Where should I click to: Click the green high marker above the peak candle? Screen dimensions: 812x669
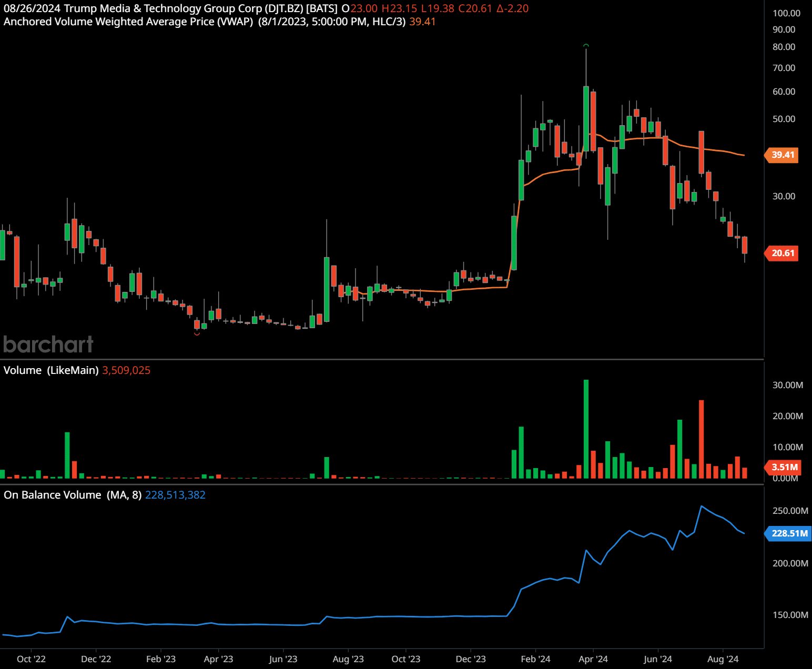[586, 46]
